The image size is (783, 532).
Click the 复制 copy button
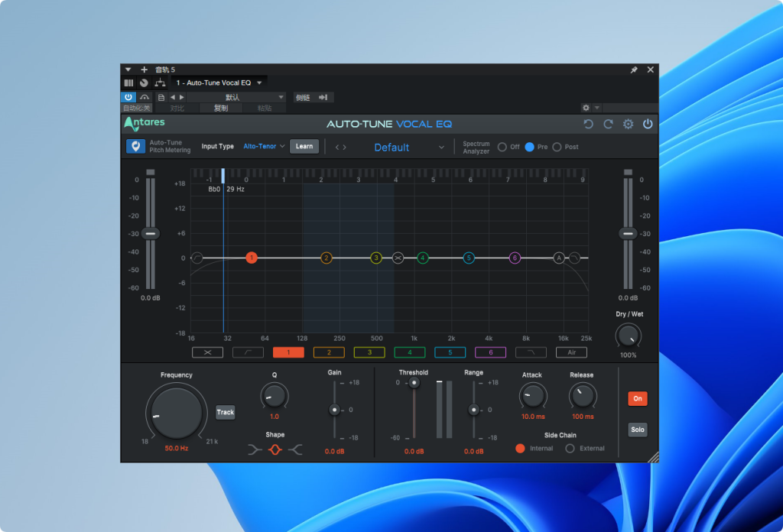(x=221, y=109)
